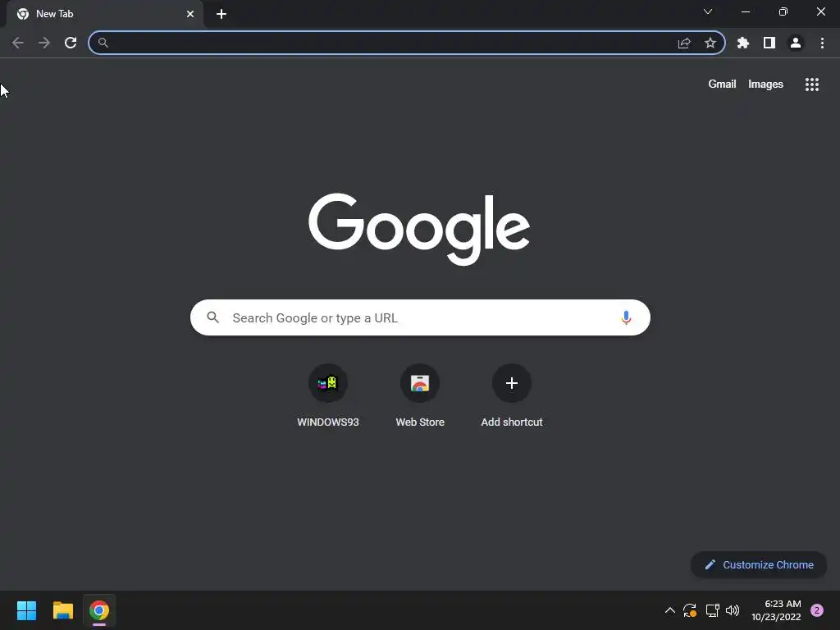The height and width of the screenshot is (630, 840).
Task: Open the notifications badge
Action: click(817, 610)
